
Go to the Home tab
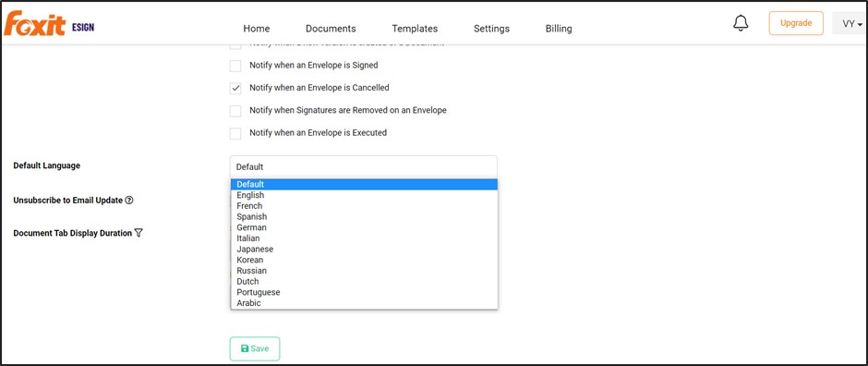[x=257, y=29]
